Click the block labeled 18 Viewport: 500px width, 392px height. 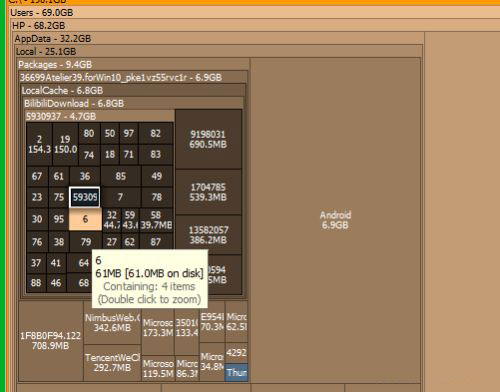(x=110, y=155)
